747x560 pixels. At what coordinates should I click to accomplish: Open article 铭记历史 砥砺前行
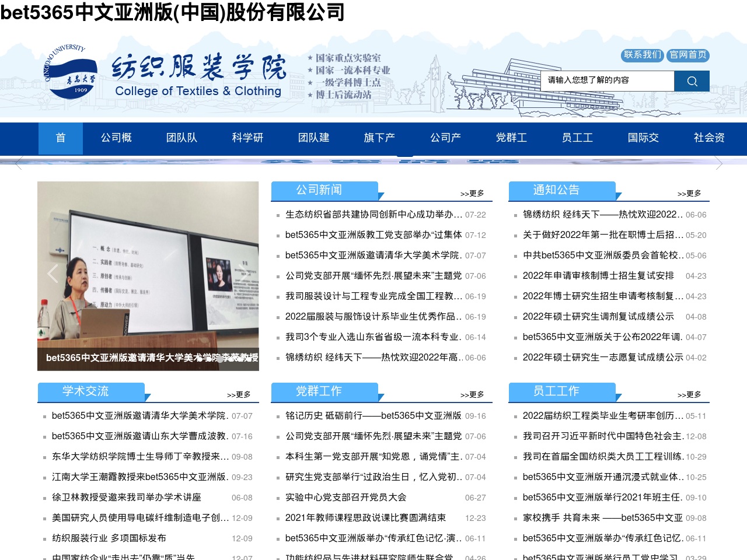[x=373, y=416]
